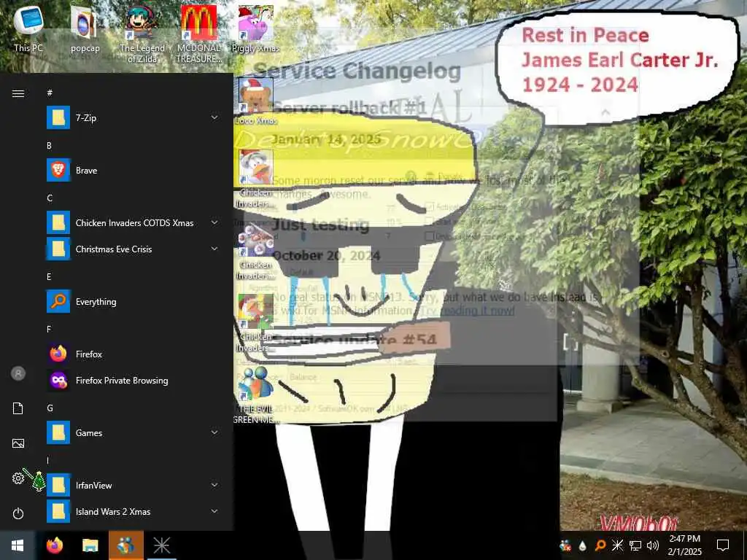Viewport: 747px width, 560px height.
Task: Select the popcap desktop icon
Action: pos(85,29)
